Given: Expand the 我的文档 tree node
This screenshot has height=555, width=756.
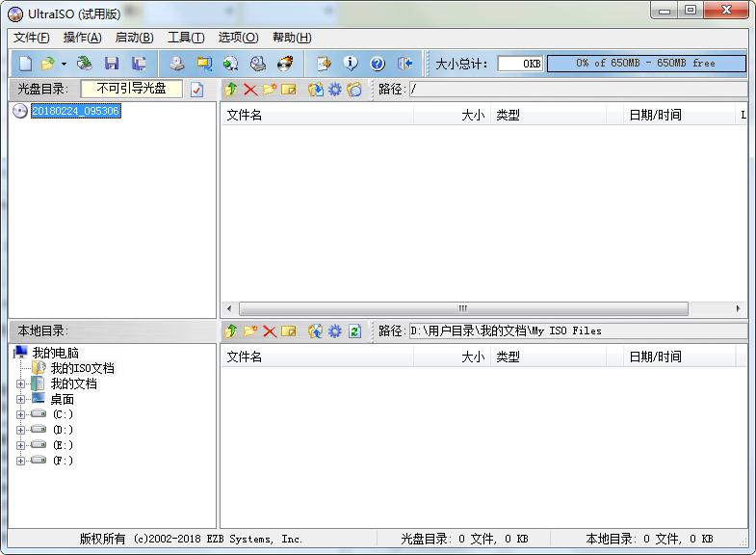Looking at the screenshot, I should [21, 384].
